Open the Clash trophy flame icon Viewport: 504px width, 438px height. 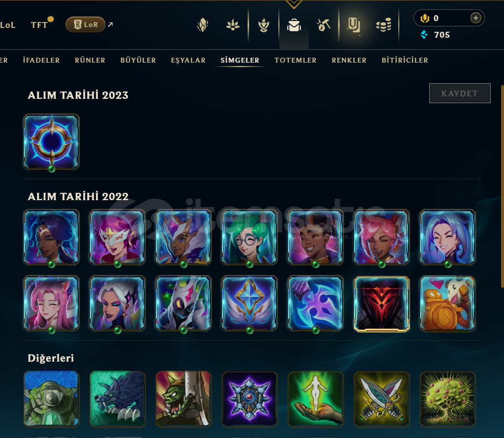pyautogui.click(x=264, y=25)
